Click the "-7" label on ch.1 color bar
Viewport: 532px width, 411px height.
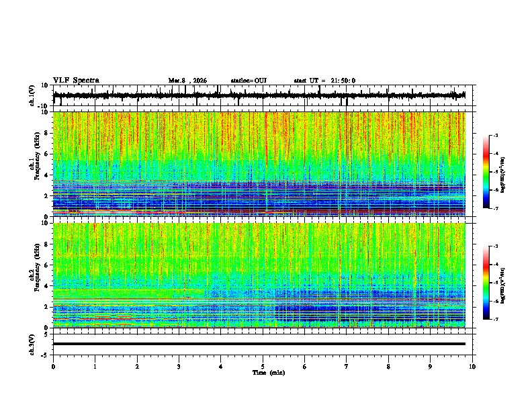click(495, 208)
